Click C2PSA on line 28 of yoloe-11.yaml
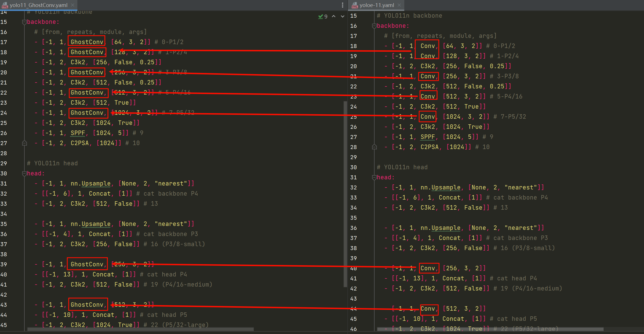This screenshot has width=644, height=334. (430, 147)
